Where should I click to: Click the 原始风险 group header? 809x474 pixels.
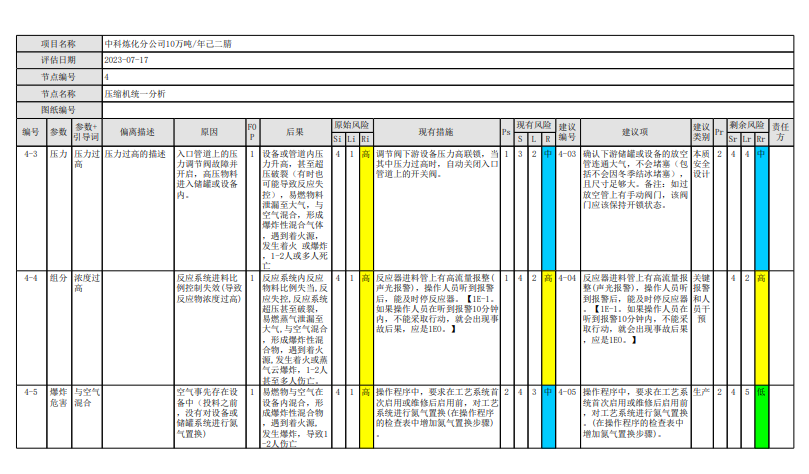coord(352,125)
